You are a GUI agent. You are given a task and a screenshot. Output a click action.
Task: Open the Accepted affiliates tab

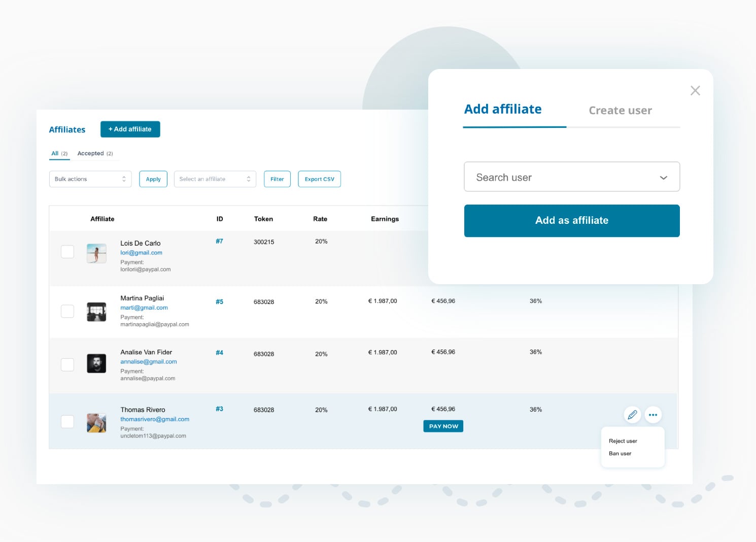[91, 153]
